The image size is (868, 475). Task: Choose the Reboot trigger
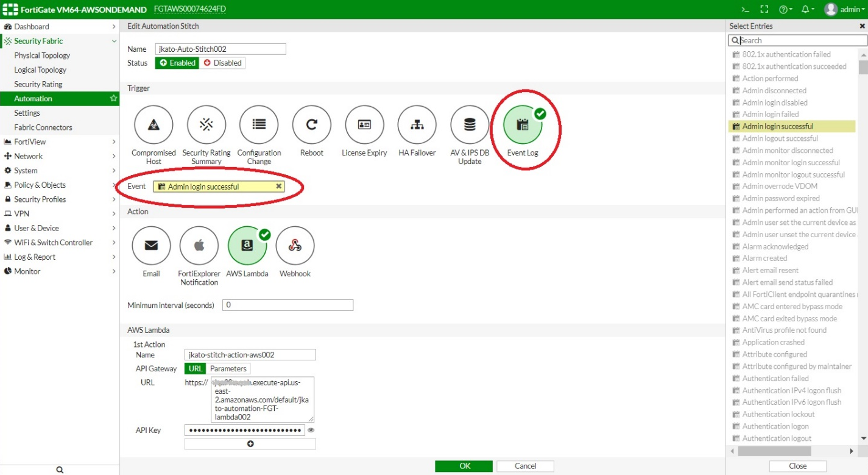tap(311, 124)
